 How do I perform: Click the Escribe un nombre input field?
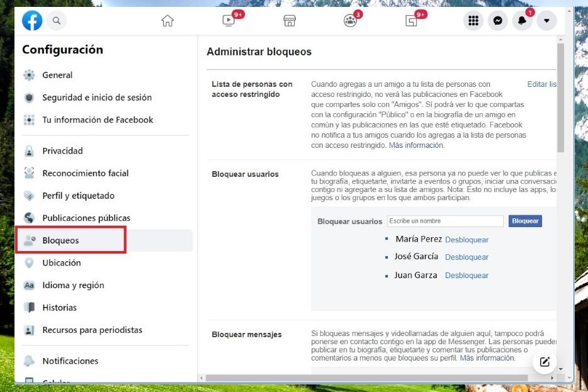click(x=445, y=221)
